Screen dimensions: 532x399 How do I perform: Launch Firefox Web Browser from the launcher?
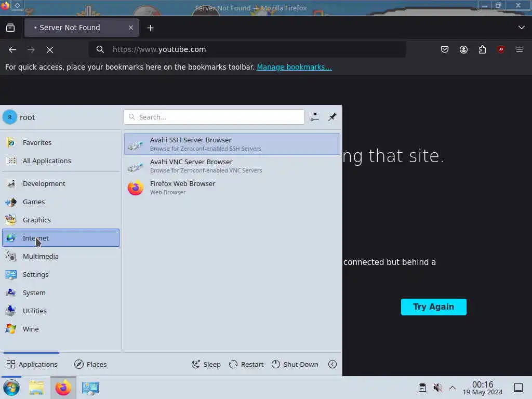tap(232, 188)
